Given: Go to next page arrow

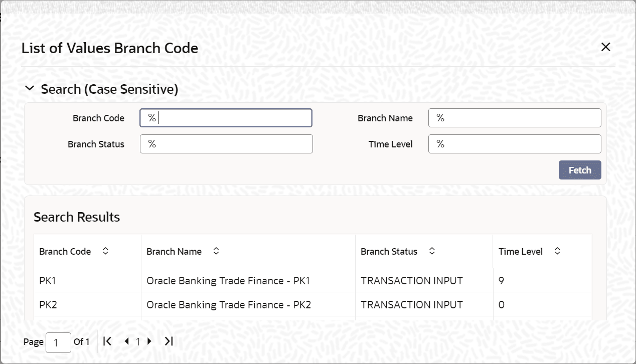Looking at the screenshot, I should tap(149, 341).
